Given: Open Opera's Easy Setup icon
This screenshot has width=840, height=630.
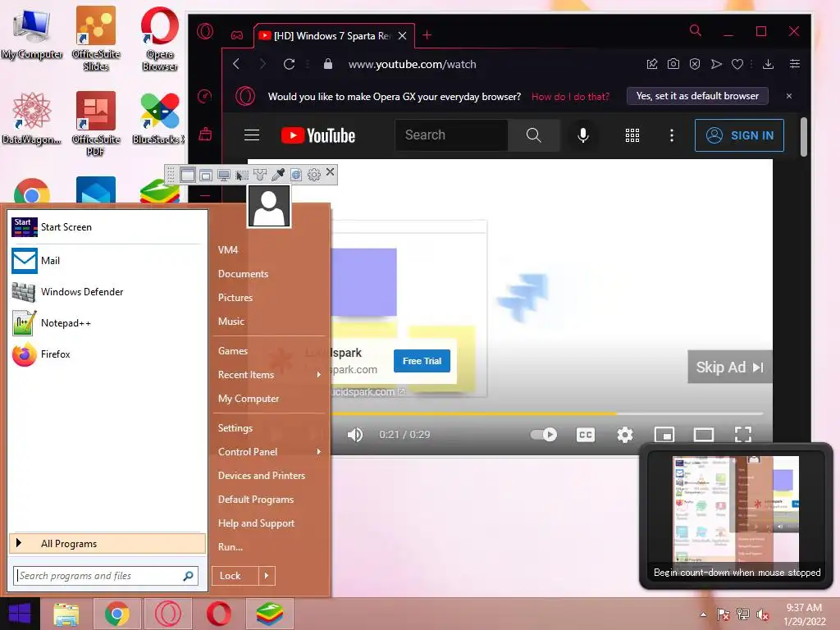Looking at the screenshot, I should (x=795, y=64).
